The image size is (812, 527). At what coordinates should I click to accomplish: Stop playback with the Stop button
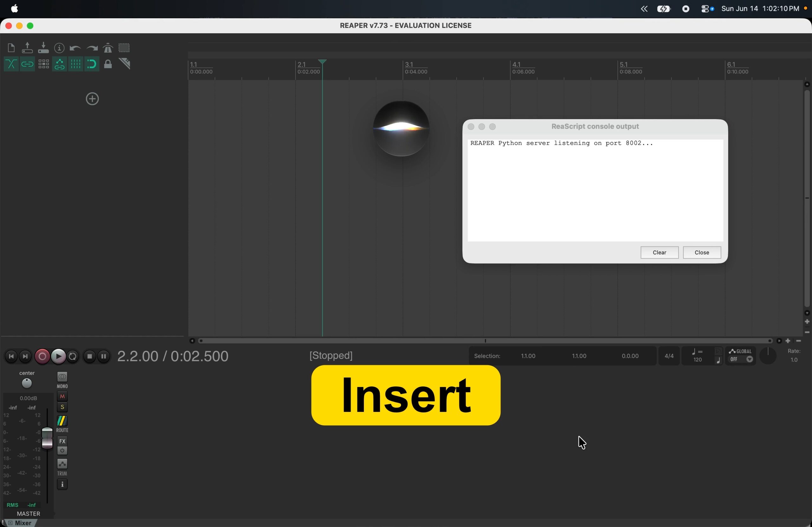[90, 357]
